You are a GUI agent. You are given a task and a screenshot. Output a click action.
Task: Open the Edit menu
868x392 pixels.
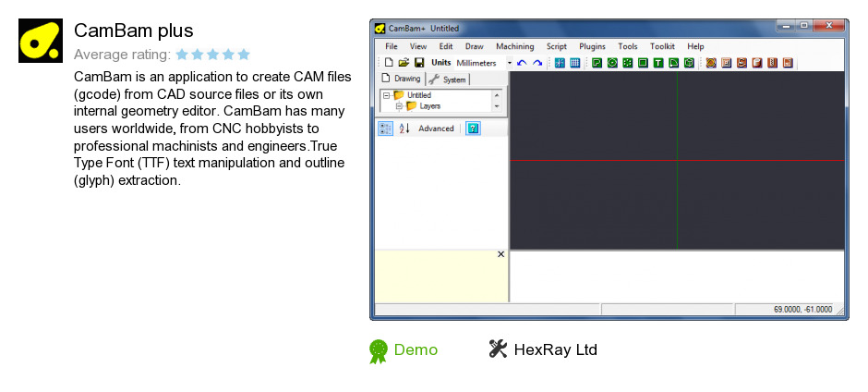(x=446, y=46)
